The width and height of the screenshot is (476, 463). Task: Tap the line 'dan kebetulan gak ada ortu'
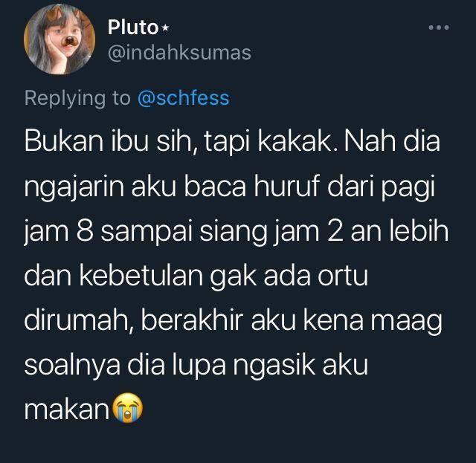[196, 276]
